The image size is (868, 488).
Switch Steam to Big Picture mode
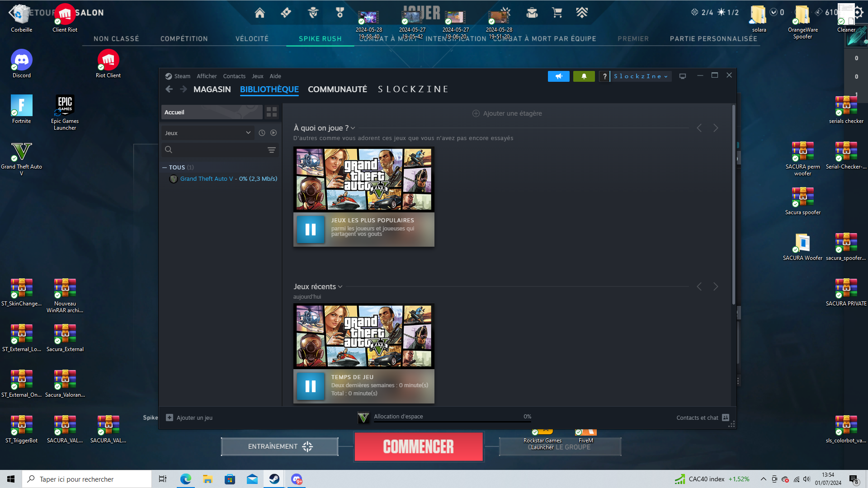click(683, 76)
